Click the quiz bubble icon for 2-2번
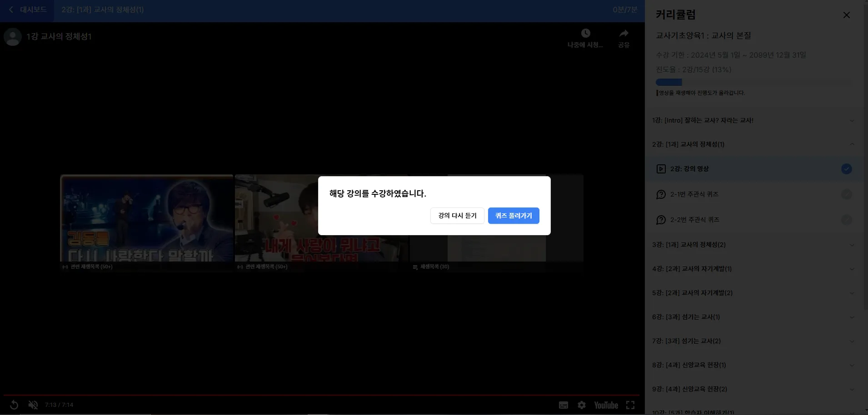The width and height of the screenshot is (868, 415). 661,220
